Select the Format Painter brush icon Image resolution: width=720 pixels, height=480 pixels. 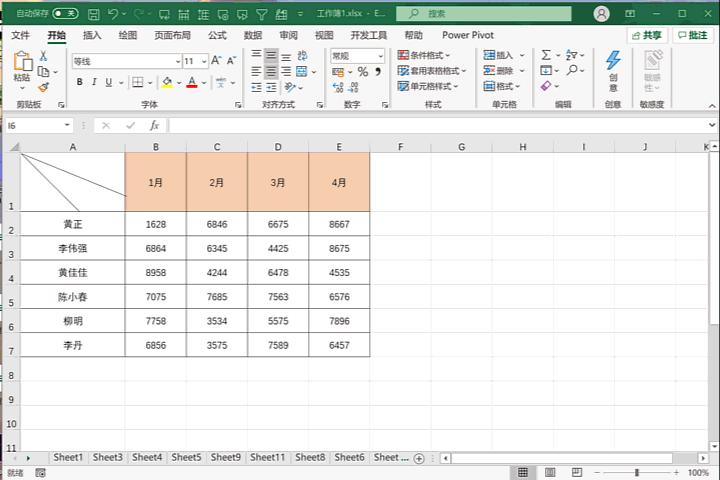pos(43,87)
